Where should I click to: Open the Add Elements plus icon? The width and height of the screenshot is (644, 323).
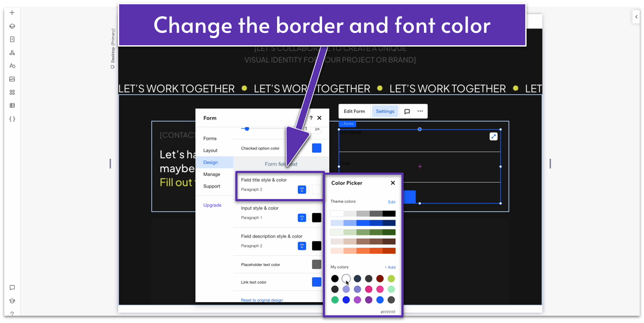[12, 13]
